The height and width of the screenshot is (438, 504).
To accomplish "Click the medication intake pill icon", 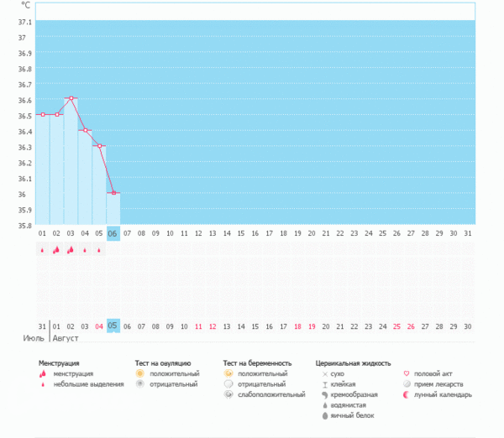I will [407, 384].
